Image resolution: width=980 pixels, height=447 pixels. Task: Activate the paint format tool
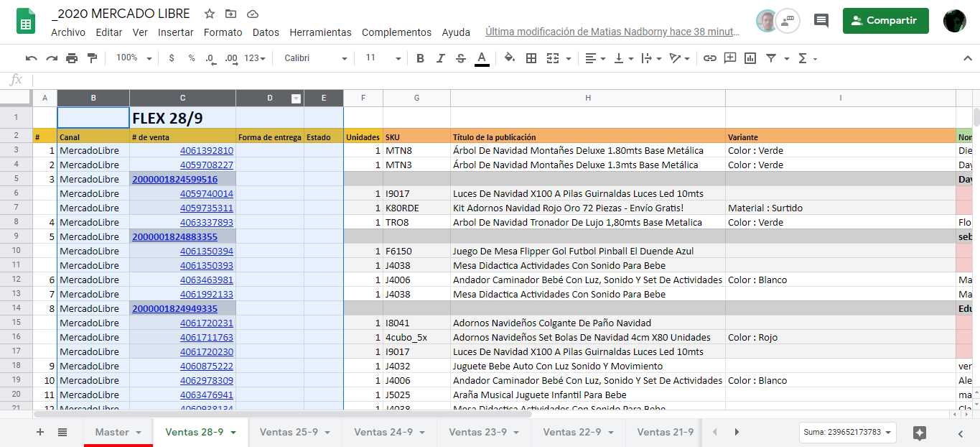click(x=92, y=58)
